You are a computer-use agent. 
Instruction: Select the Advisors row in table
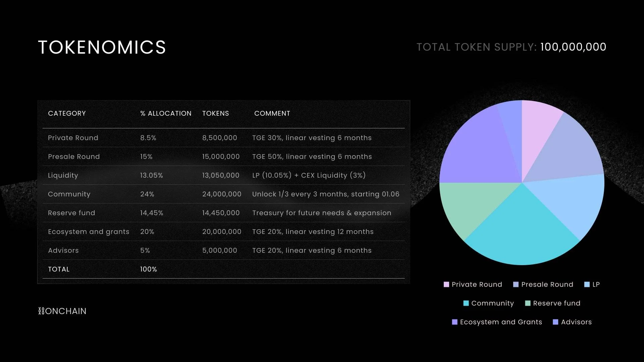coord(223,250)
